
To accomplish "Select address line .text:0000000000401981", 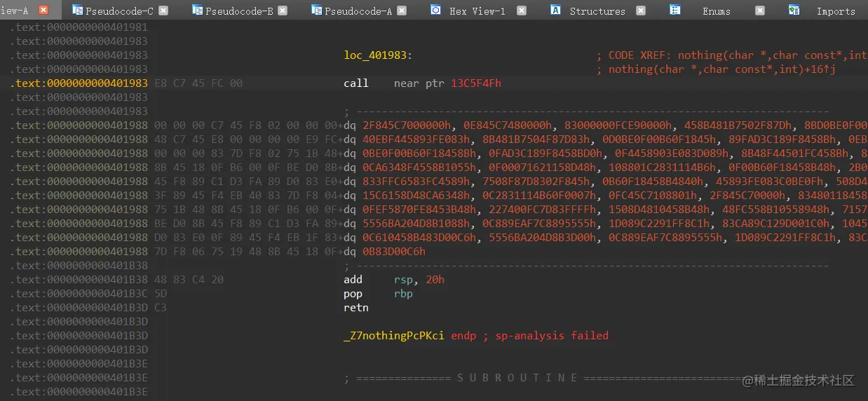I will pyautogui.click(x=79, y=27).
